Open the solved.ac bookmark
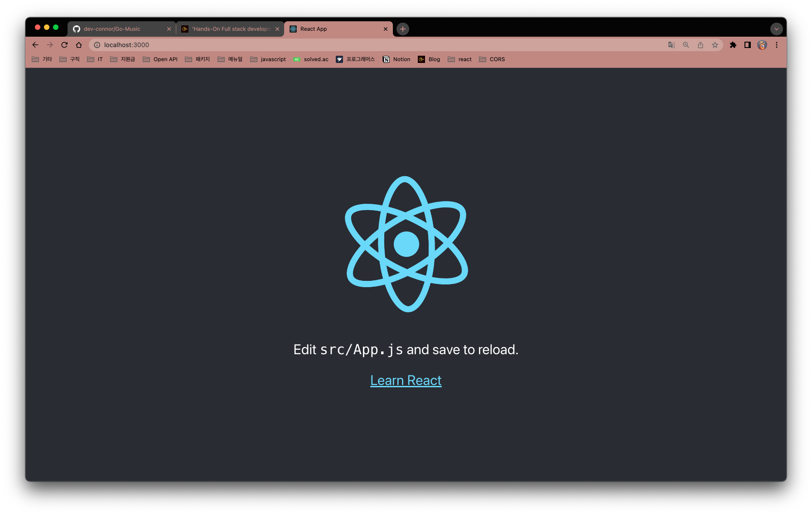This screenshot has height=515, width=812. click(311, 59)
